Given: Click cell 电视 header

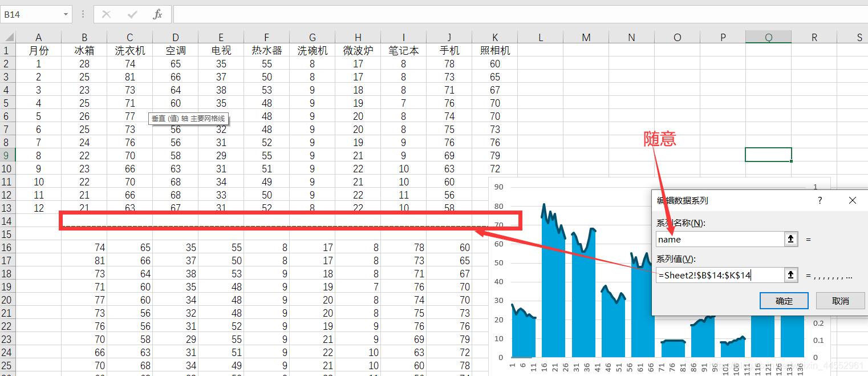Looking at the screenshot, I should [x=221, y=50].
